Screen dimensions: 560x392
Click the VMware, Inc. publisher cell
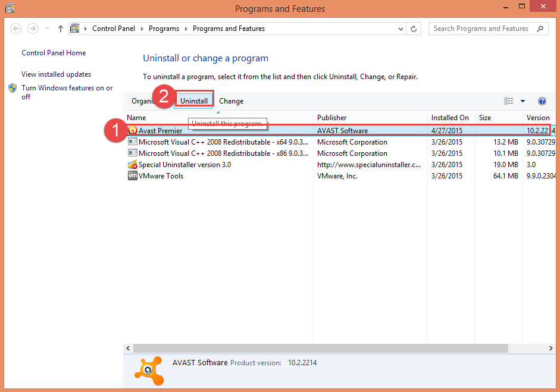(x=337, y=176)
